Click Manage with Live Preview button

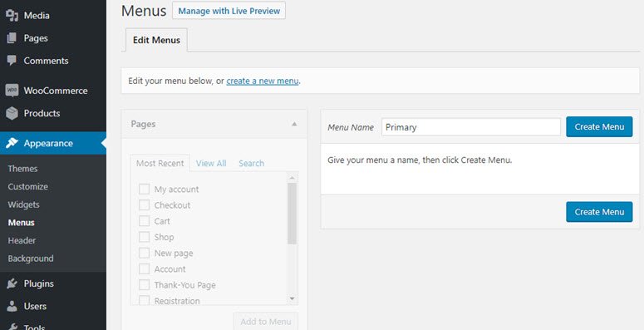[229, 11]
